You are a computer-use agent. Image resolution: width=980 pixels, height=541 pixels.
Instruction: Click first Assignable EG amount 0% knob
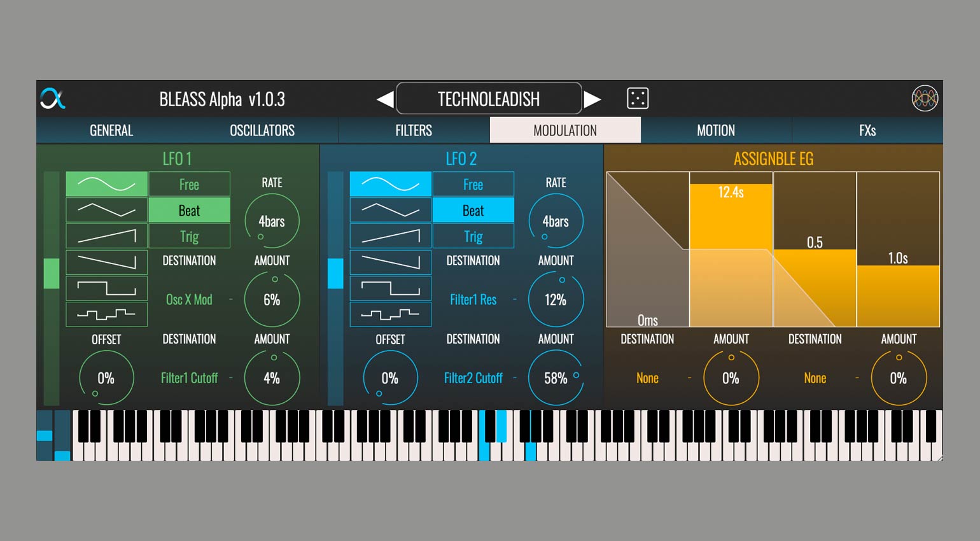(x=731, y=378)
